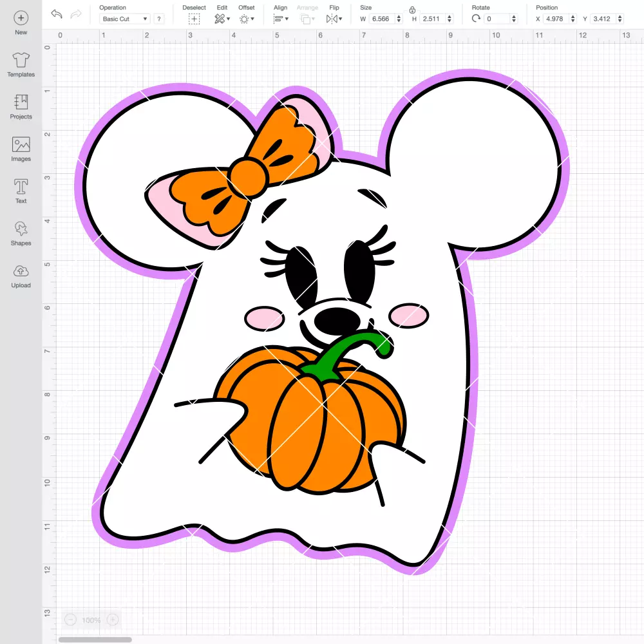644x644 pixels.
Task: Open the Images library
Action: pos(21,149)
